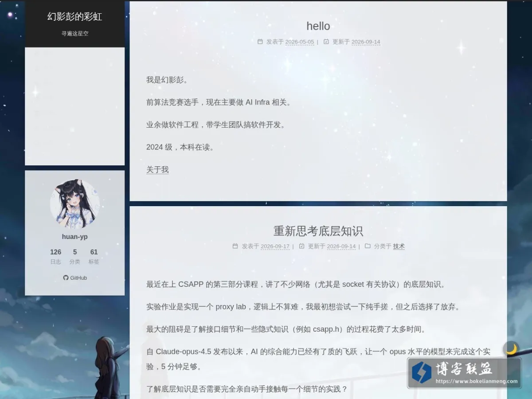View the 61 标签 tags page
The image size is (532, 399).
coord(94,256)
